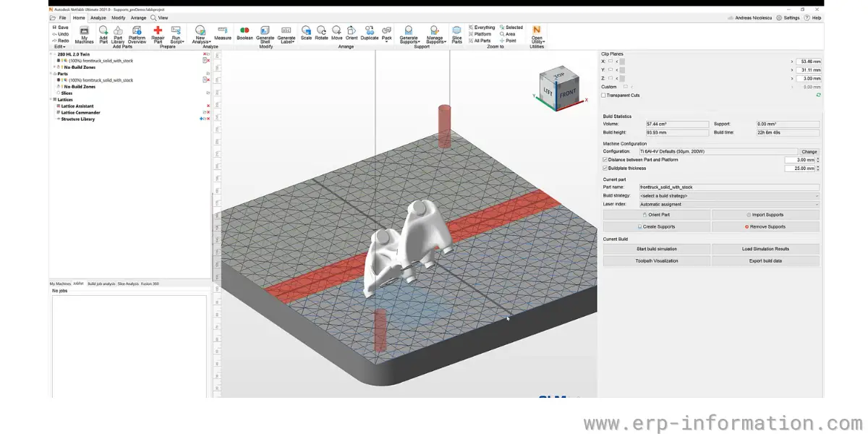
Task: Click Toolpath Visualization button
Action: [x=657, y=260]
